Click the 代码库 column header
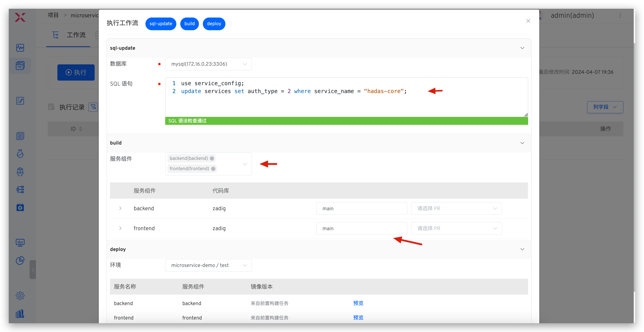 (x=221, y=191)
